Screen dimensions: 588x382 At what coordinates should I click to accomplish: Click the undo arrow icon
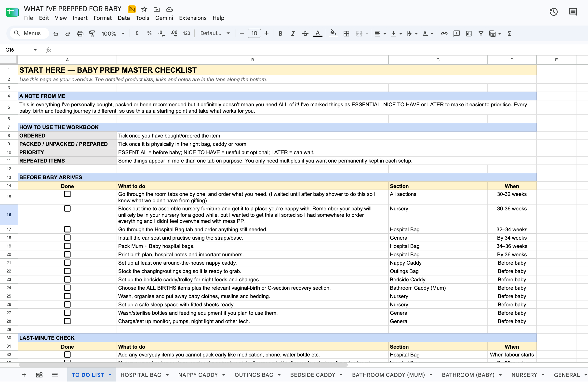coord(56,34)
